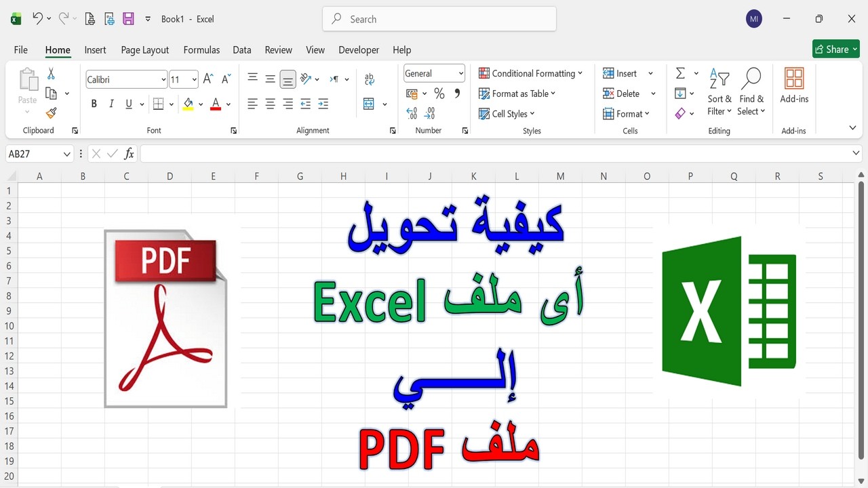The image size is (868, 488).
Task: Open Add-ins from the ribbon
Action: (794, 86)
